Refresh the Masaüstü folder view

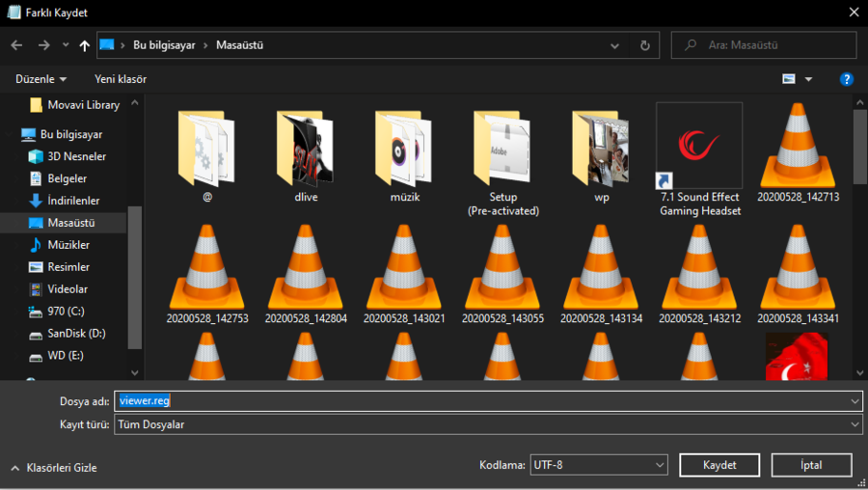[x=645, y=45]
